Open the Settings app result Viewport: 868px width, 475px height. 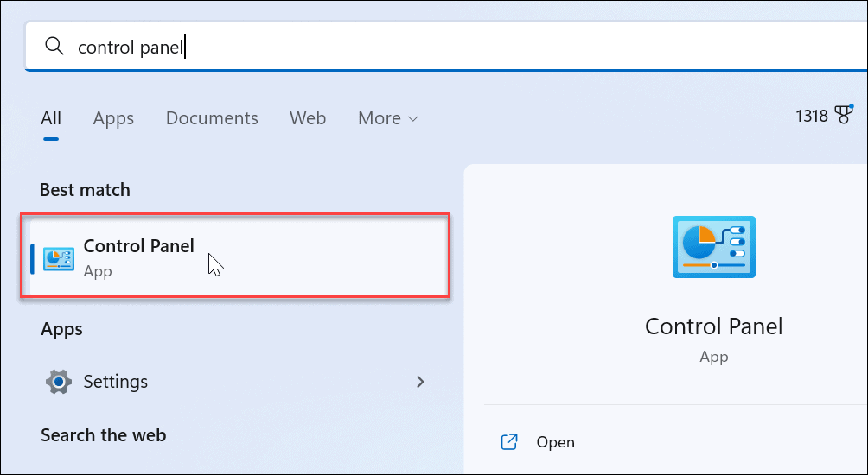tap(116, 381)
